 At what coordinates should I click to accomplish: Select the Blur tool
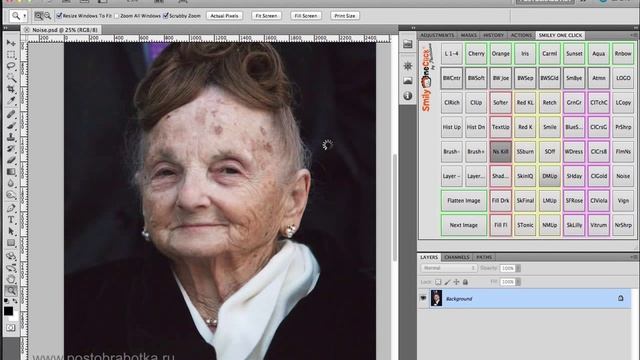(11, 183)
